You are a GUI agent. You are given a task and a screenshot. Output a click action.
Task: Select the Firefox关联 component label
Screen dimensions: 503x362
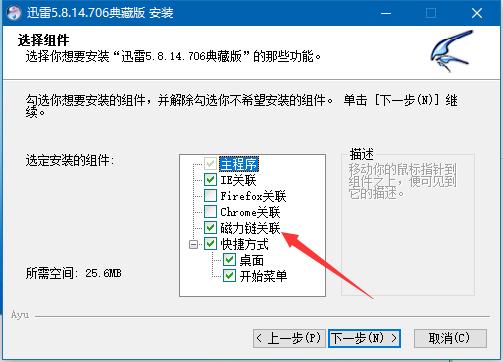(253, 196)
